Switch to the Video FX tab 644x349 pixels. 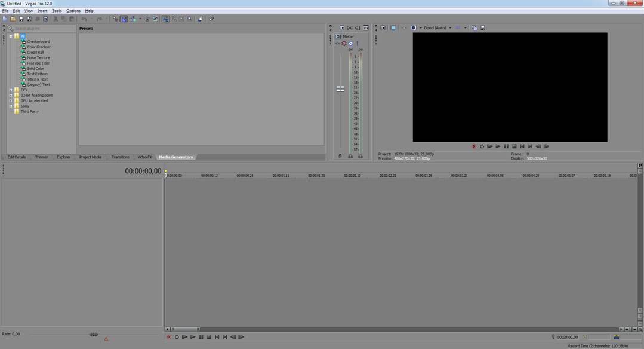[x=144, y=157]
